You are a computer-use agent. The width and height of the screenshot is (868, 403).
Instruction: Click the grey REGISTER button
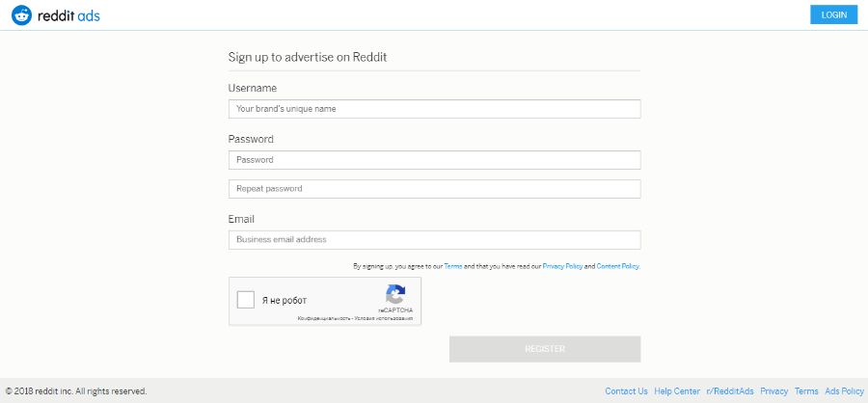[545, 349]
